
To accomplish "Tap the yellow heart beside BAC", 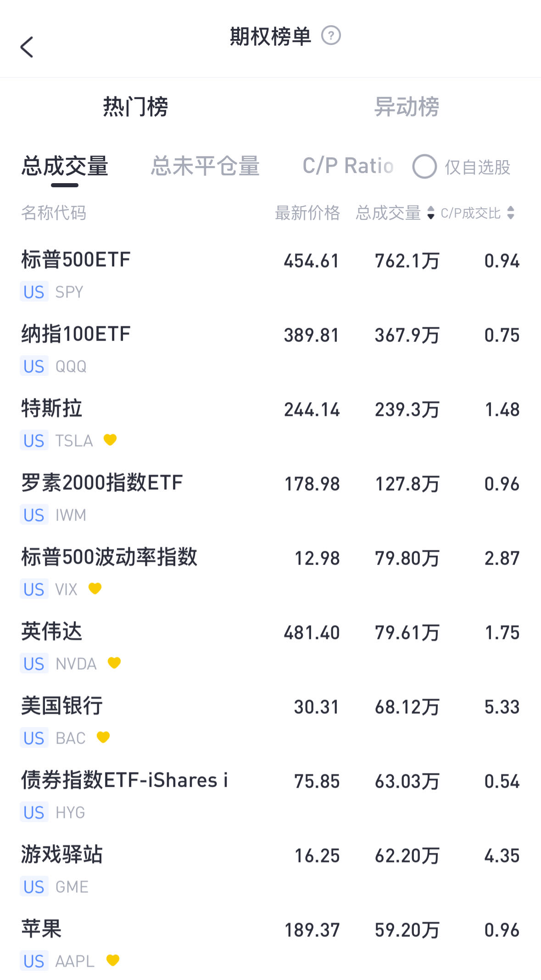I will [103, 737].
